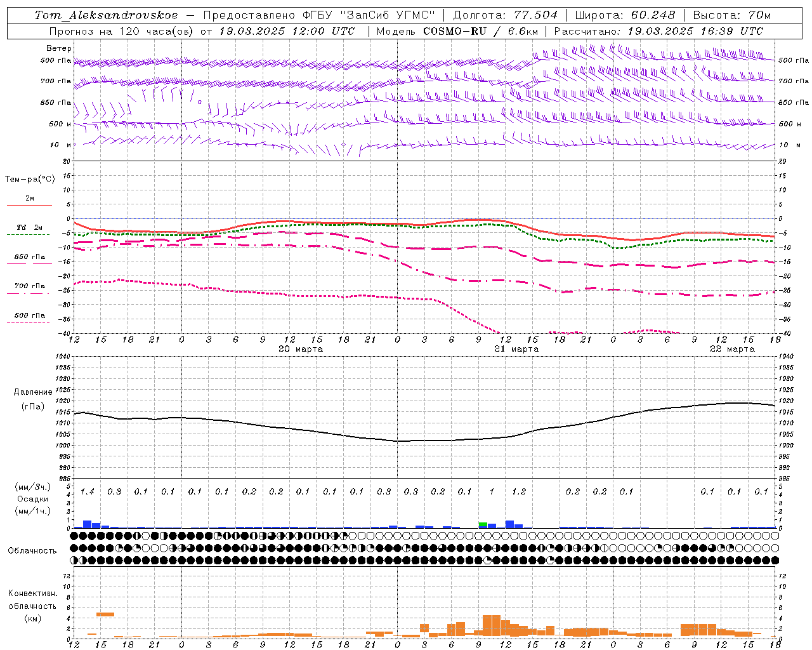Image resolution: width=812 pixels, height=650 pixels.
Task: Click the 3-hour precipitation value "1.2"
Action: click(x=518, y=491)
